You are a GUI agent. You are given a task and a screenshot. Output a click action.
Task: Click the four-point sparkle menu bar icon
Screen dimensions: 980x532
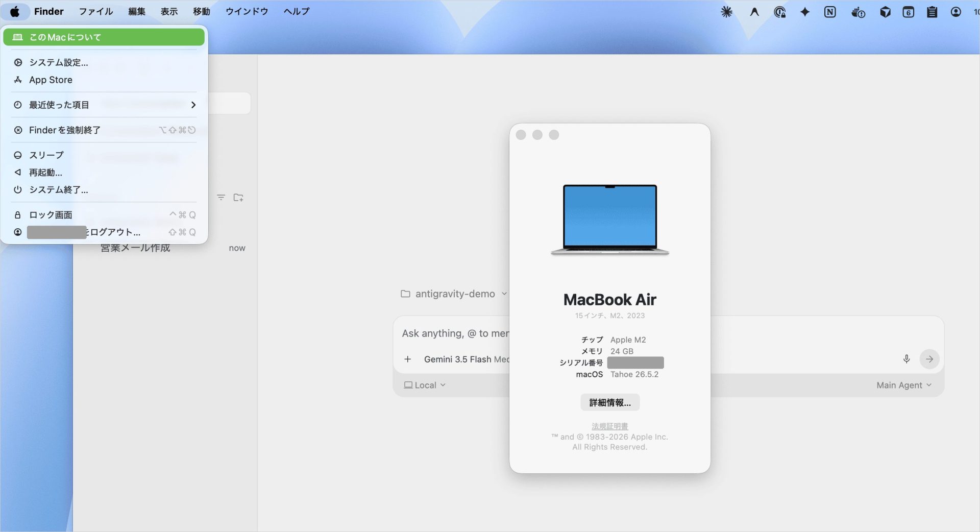coord(805,12)
